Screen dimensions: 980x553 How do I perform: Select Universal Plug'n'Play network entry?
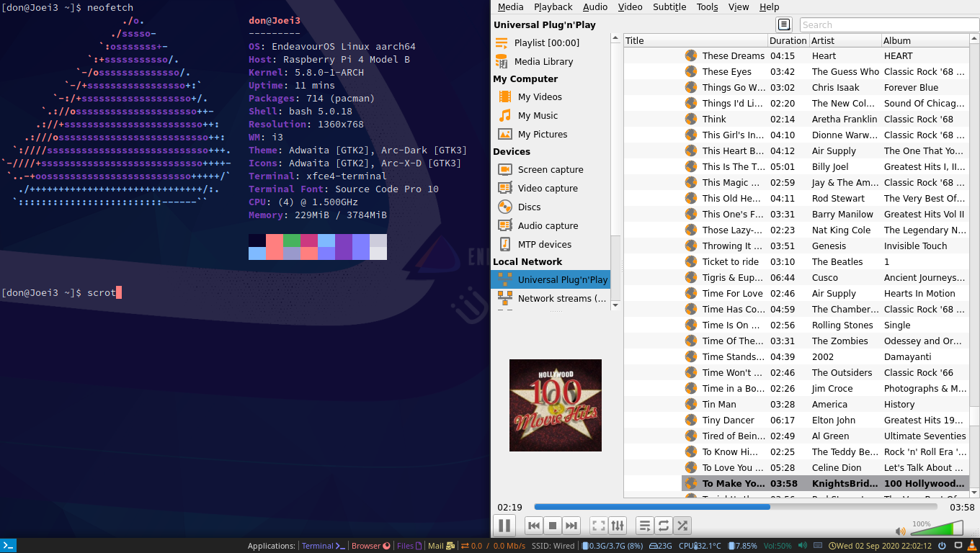(x=551, y=279)
